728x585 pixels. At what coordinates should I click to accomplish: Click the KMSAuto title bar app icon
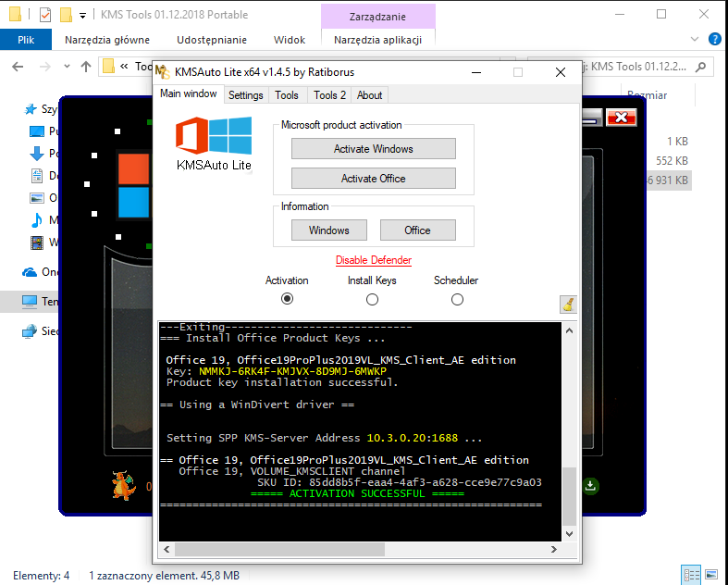[x=163, y=72]
